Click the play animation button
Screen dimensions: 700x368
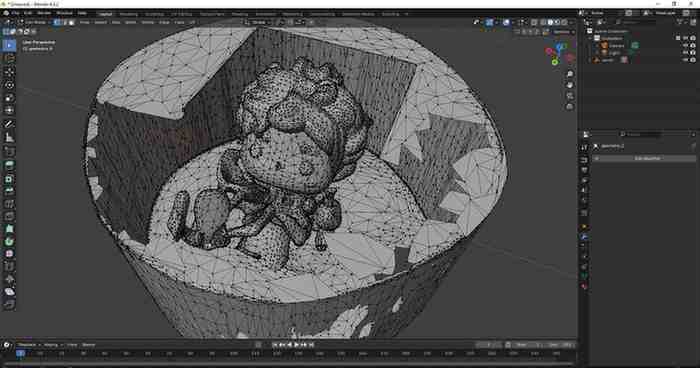click(296, 345)
